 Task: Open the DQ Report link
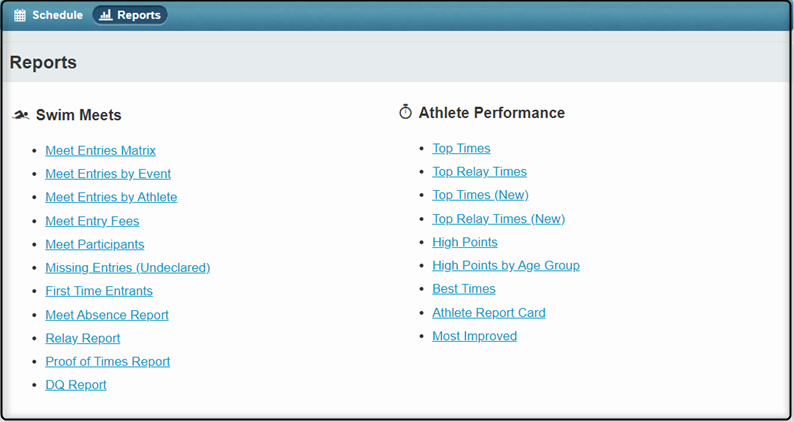pyautogui.click(x=76, y=385)
